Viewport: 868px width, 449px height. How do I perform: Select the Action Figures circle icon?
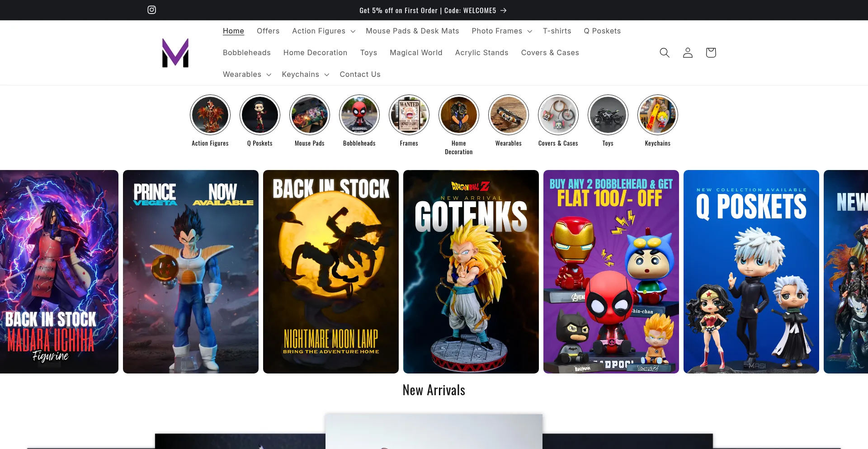[210, 115]
